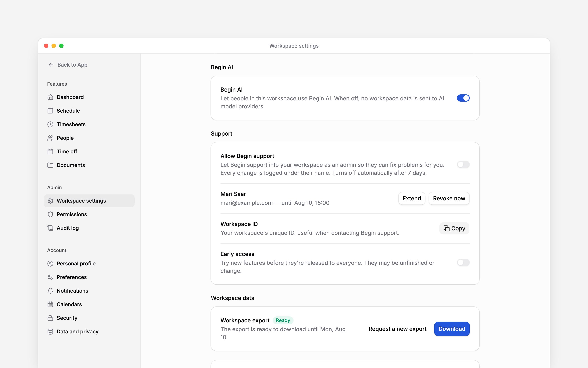Click the Preferences sliders icon
The height and width of the screenshot is (368, 588).
tap(50, 277)
